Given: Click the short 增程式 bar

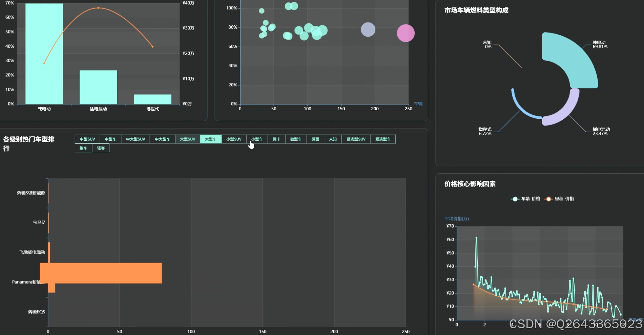Looking at the screenshot, I should 152,99.
